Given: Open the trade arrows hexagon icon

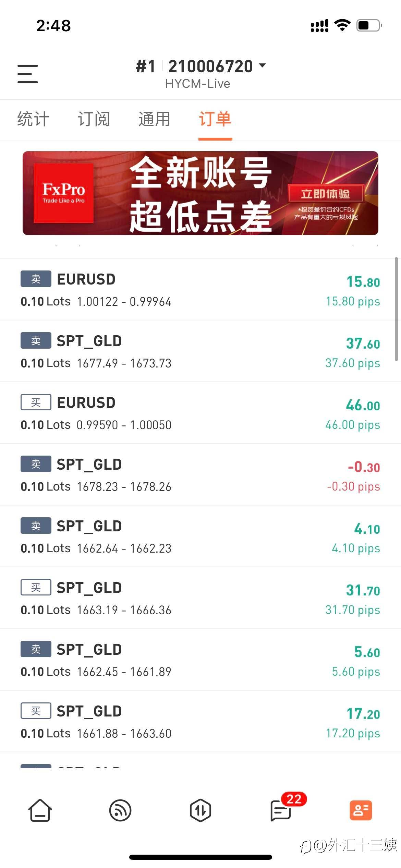Looking at the screenshot, I should [200, 810].
